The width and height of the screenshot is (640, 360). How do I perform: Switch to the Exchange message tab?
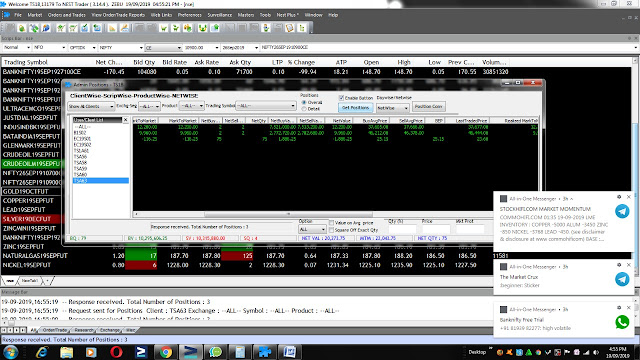point(110,330)
